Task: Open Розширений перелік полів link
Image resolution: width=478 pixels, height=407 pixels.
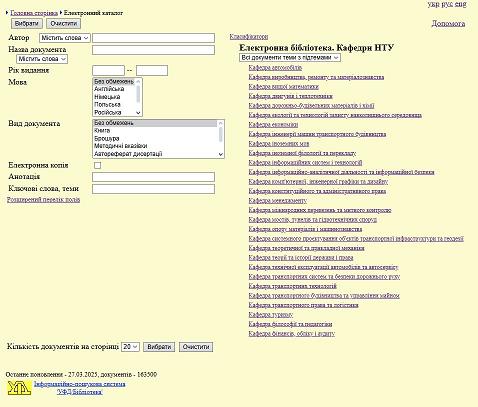Action: pyautogui.click(x=43, y=200)
